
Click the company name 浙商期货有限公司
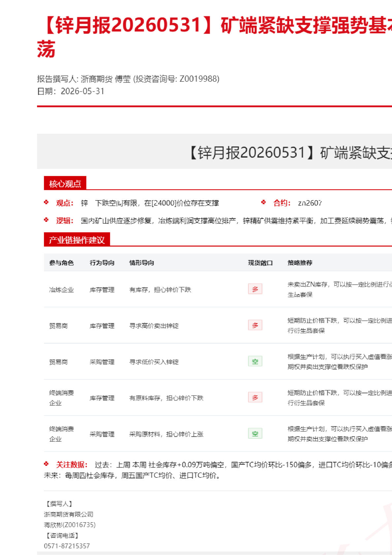point(69,514)
